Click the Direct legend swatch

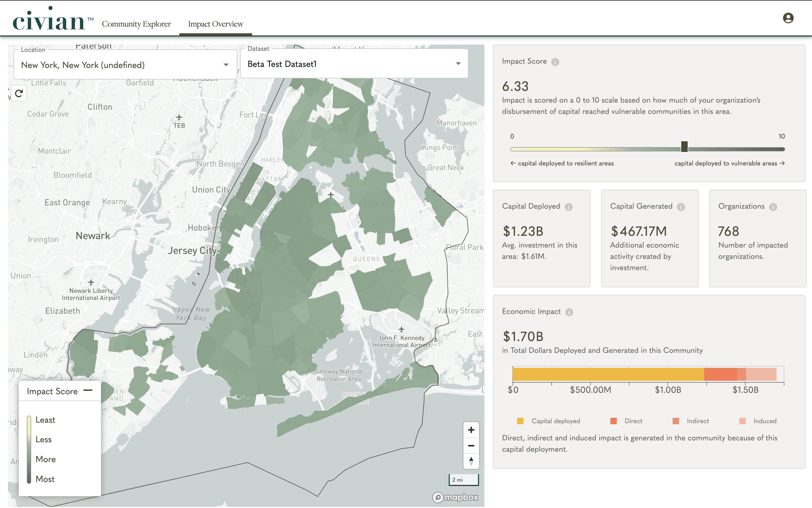point(613,421)
